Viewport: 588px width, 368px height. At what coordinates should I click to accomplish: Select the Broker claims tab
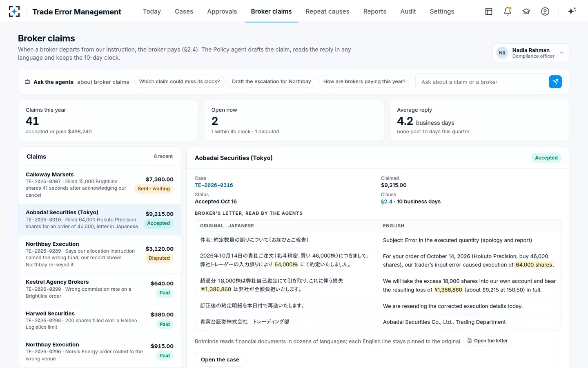coord(272,11)
